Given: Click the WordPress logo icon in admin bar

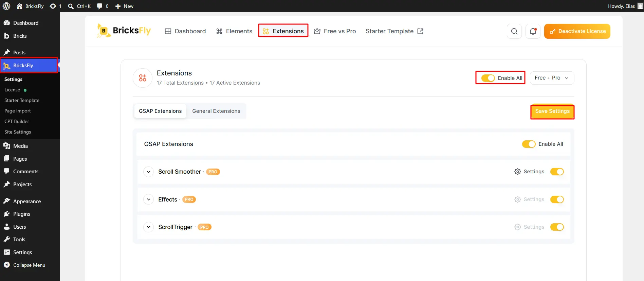Looking at the screenshot, I should 6,6.
